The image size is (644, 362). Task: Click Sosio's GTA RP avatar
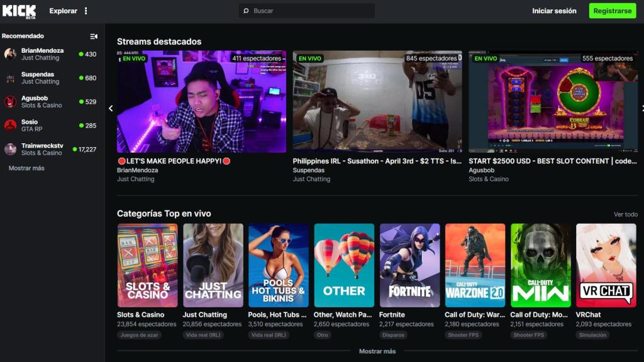(x=11, y=126)
